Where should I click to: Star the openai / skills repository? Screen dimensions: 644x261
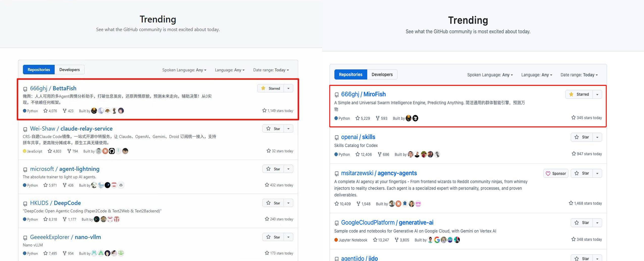[582, 137]
